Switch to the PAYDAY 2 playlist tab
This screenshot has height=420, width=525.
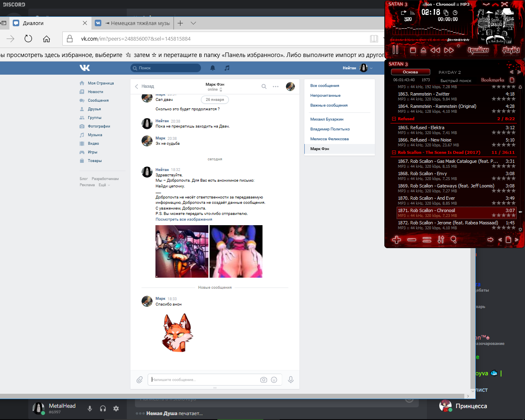(x=450, y=72)
